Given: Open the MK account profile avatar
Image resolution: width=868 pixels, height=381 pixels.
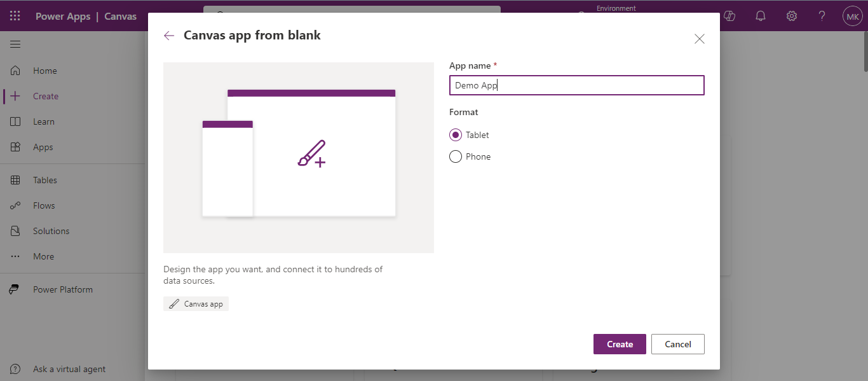Looking at the screenshot, I should click(x=852, y=17).
